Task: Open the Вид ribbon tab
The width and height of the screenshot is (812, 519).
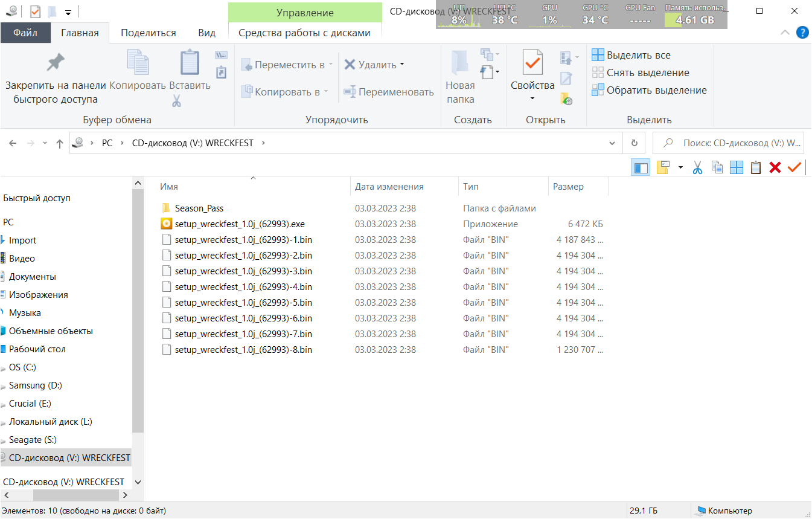Action: pos(206,33)
